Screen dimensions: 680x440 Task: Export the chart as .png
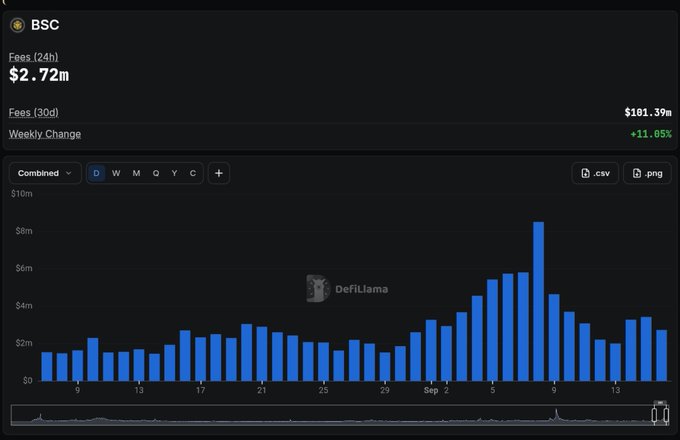click(647, 173)
